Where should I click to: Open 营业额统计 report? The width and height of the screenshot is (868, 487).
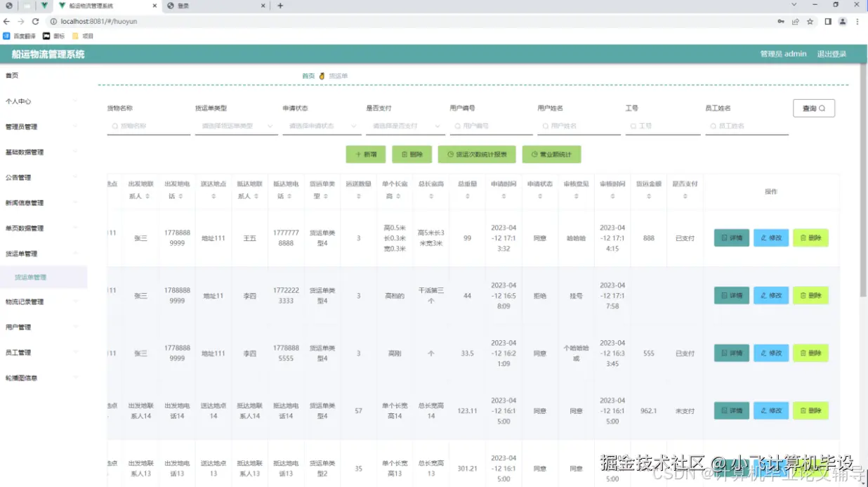coord(551,155)
